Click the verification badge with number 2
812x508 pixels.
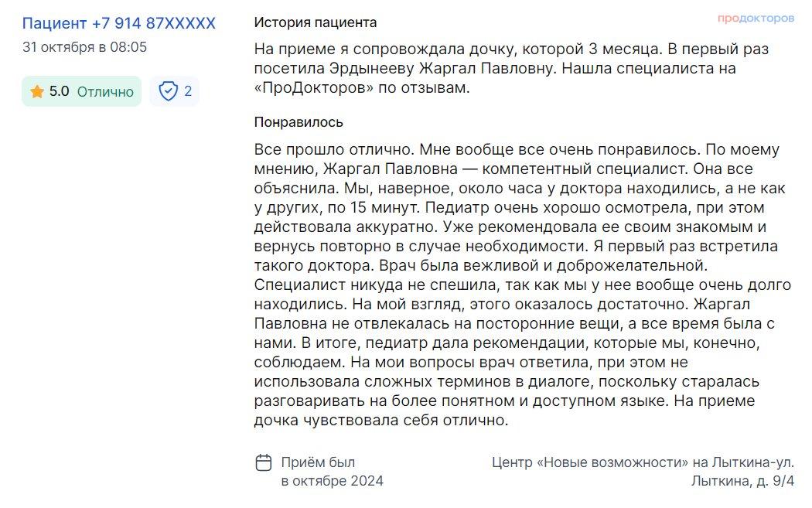[175, 91]
